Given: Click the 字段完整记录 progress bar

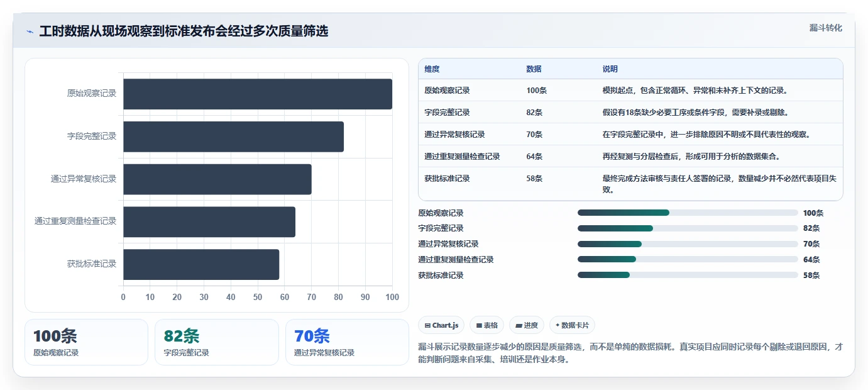Looking at the screenshot, I should point(688,228).
